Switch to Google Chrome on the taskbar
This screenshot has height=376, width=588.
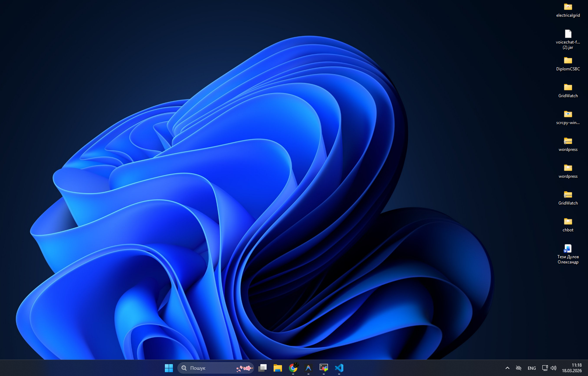(293, 368)
